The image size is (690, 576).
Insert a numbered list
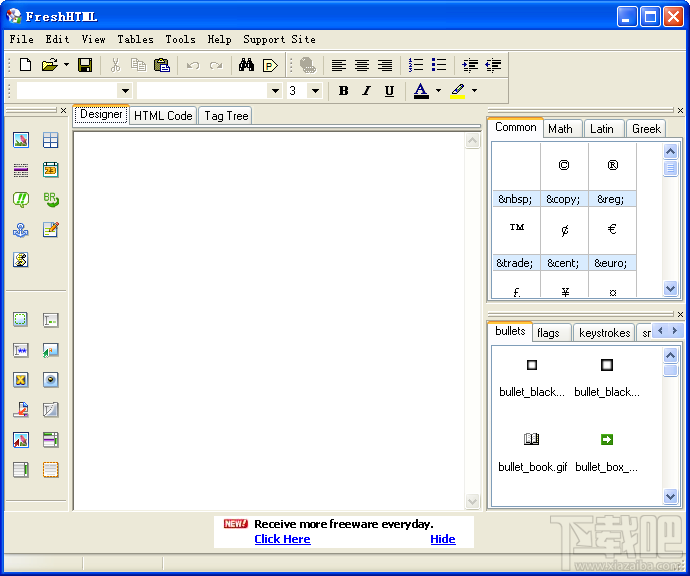coord(416,65)
